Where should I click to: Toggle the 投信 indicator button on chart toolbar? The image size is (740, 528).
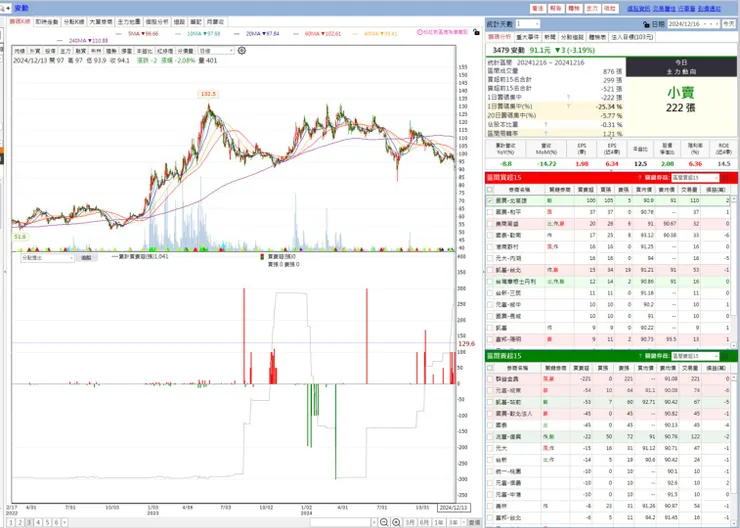50,50
